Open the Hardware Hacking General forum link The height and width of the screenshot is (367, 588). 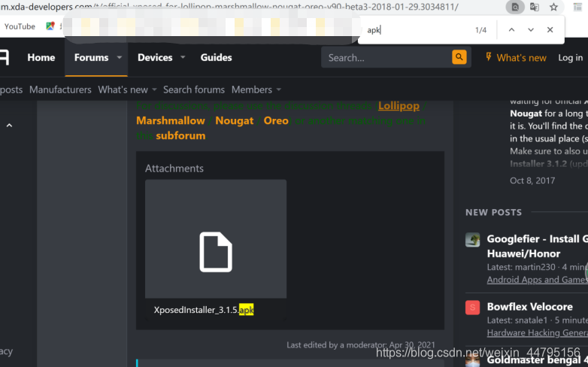point(538,332)
